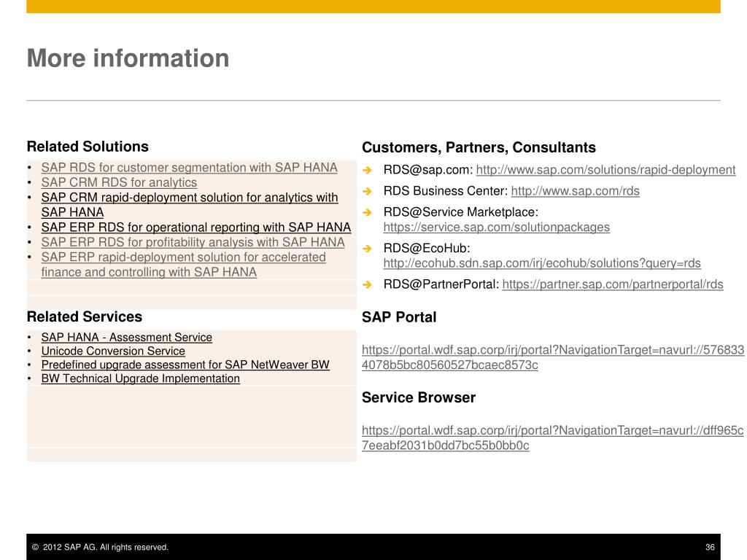
Task: Follow the http://www.sap.com/rds URL
Action: click(575, 191)
